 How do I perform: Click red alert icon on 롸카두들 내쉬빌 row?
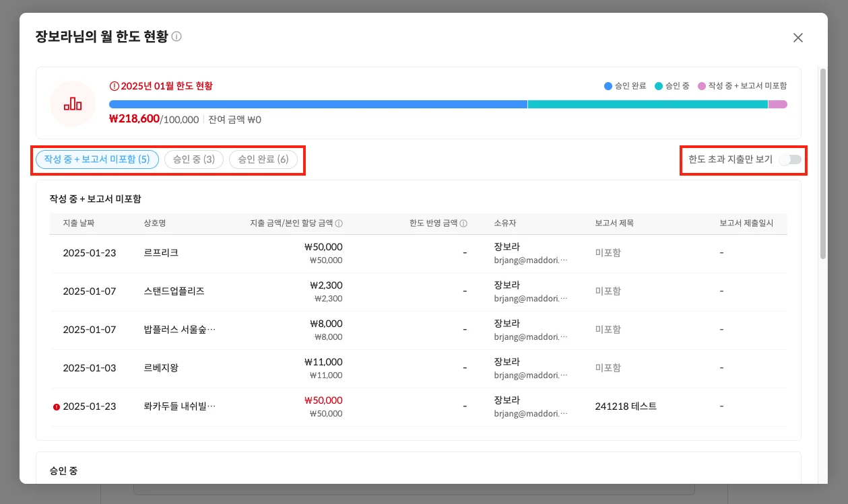[56, 406]
